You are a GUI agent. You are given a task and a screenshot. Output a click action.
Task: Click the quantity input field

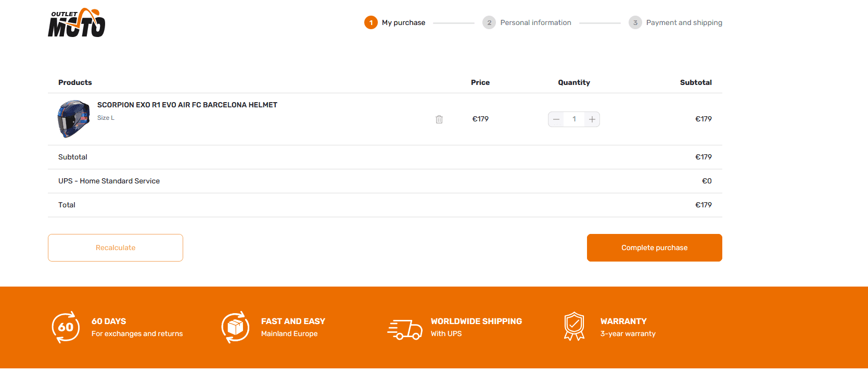tap(574, 119)
